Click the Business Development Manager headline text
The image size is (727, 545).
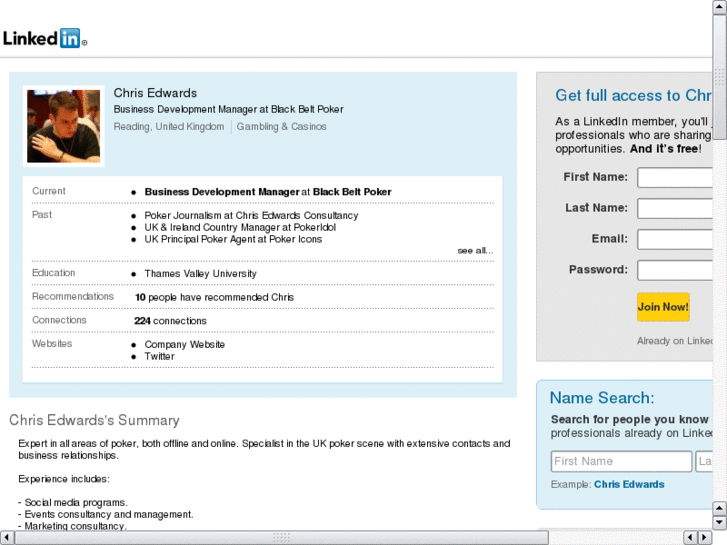coord(229,109)
